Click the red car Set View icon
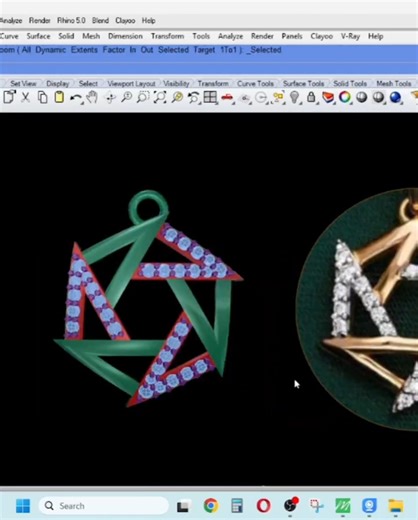Screen dimensions: 418x520 click(x=227, y=97)
